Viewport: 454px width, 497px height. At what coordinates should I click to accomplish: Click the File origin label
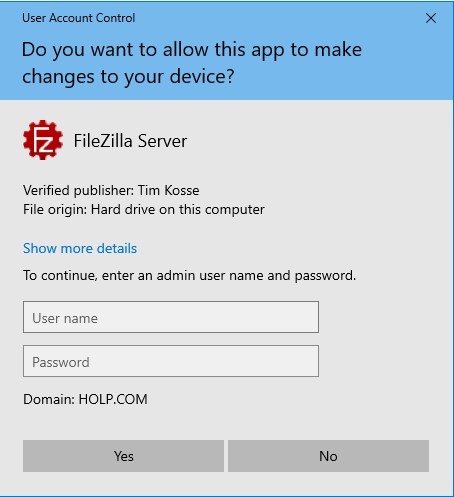(55, 210)
